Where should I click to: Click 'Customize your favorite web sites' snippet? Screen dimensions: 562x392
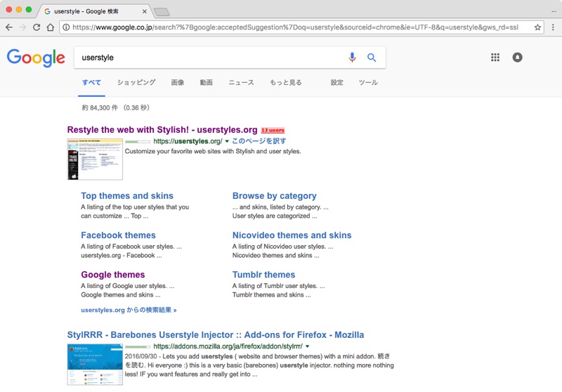tap(213, 151)
